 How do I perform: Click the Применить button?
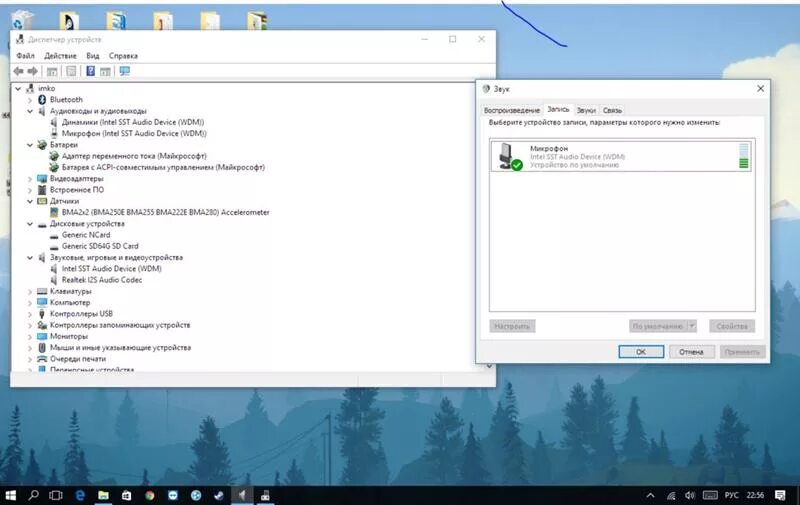click(742, 352)
